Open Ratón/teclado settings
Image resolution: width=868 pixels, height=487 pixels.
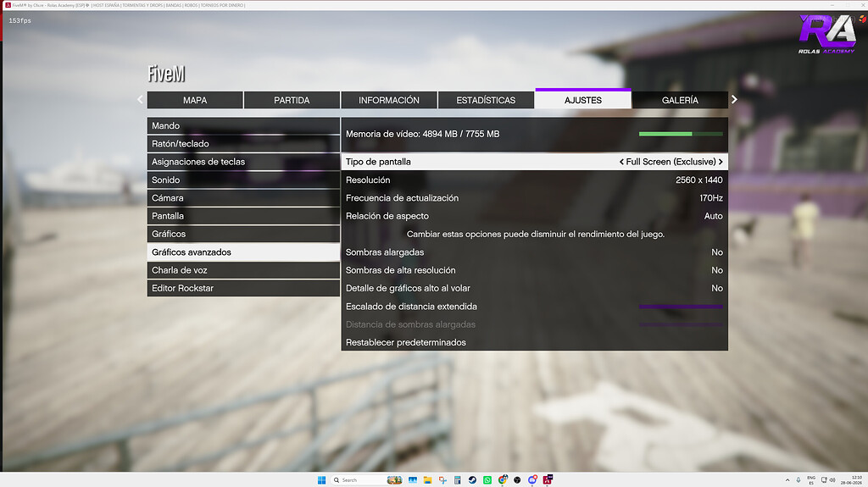pyautogui.click(x=243, y=144)
